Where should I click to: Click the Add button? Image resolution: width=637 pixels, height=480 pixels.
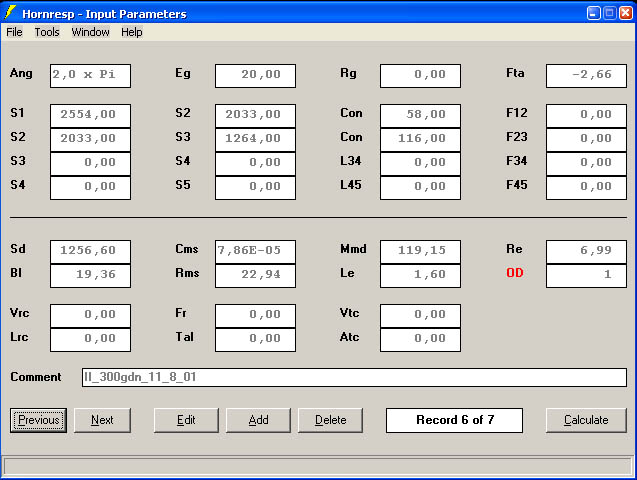point(258,420)
